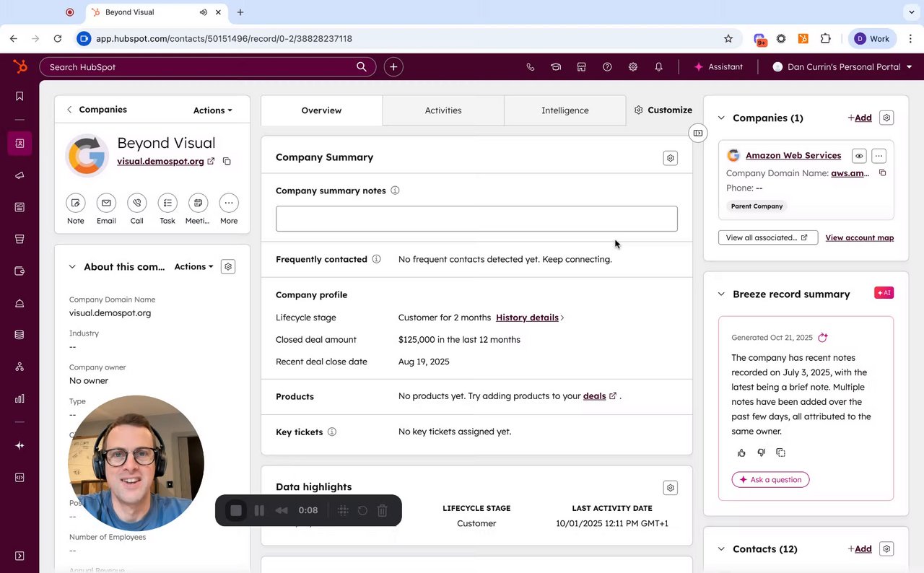Preview Amazon Web Services with eye icon
Screen dimensions: 924x573
[x=859, y=156]
